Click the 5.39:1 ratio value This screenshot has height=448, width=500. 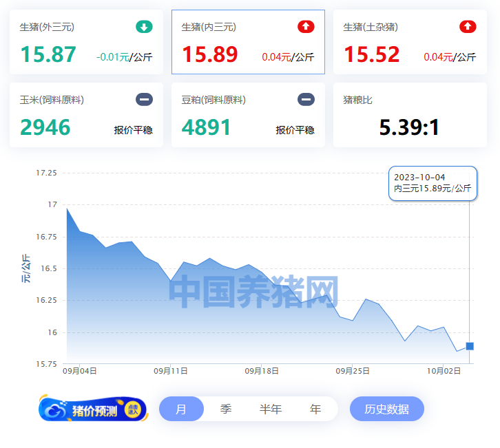tap(410, 127)
